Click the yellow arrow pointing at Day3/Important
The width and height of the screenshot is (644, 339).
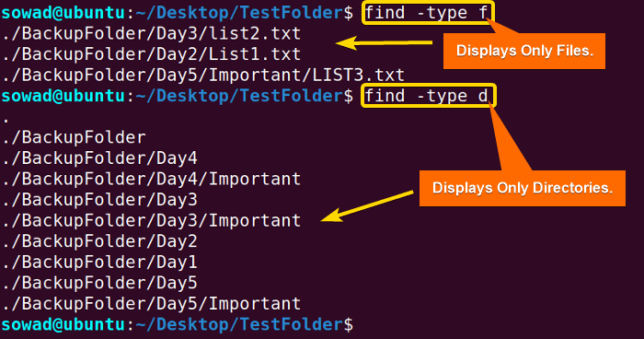[x=367, y=206]
